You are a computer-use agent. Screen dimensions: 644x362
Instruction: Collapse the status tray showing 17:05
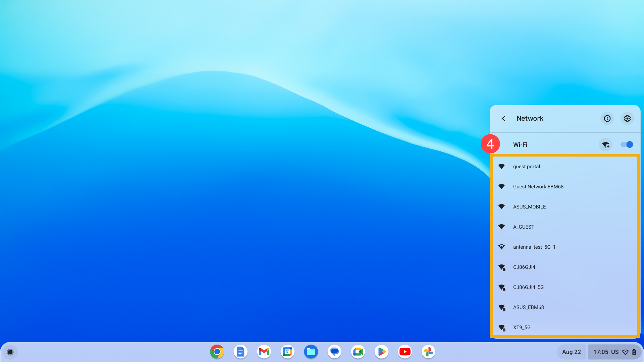coord(614,352)
